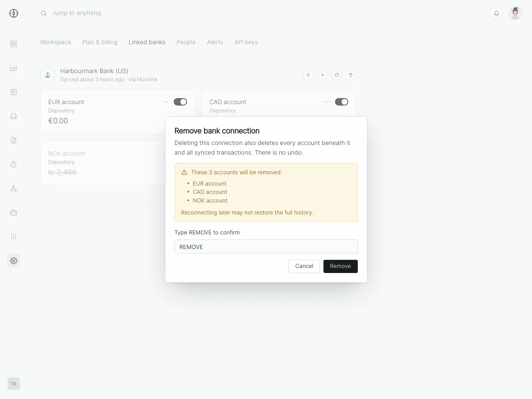Image resolution: width=532 pixels, height=399 pixels.
Task: Click the trash icon for Harbourmark Bank
Action: coord(351,75)
